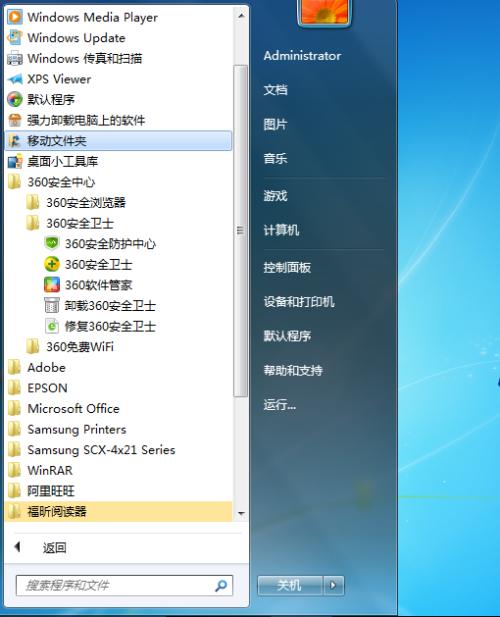
Task: Open 360安全防护中心 shield icon
Action: tap(52, 244)
